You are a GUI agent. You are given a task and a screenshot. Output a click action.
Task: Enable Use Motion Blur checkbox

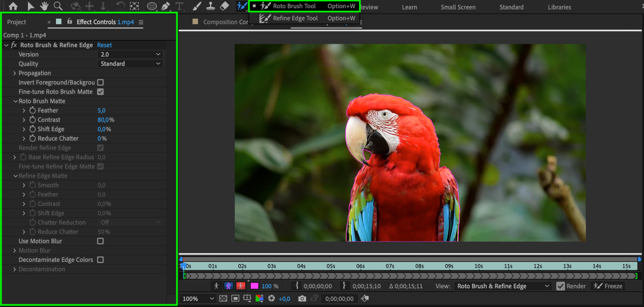(x=101, y=241)
